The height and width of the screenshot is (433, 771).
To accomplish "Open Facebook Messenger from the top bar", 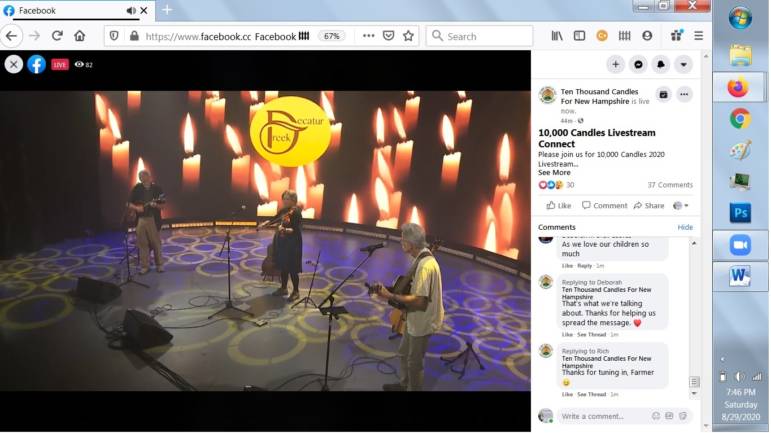I will tap(639, 64).
